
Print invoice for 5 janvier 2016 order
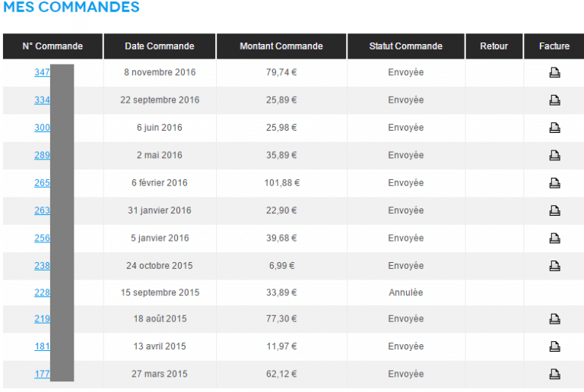coord(554,238)
